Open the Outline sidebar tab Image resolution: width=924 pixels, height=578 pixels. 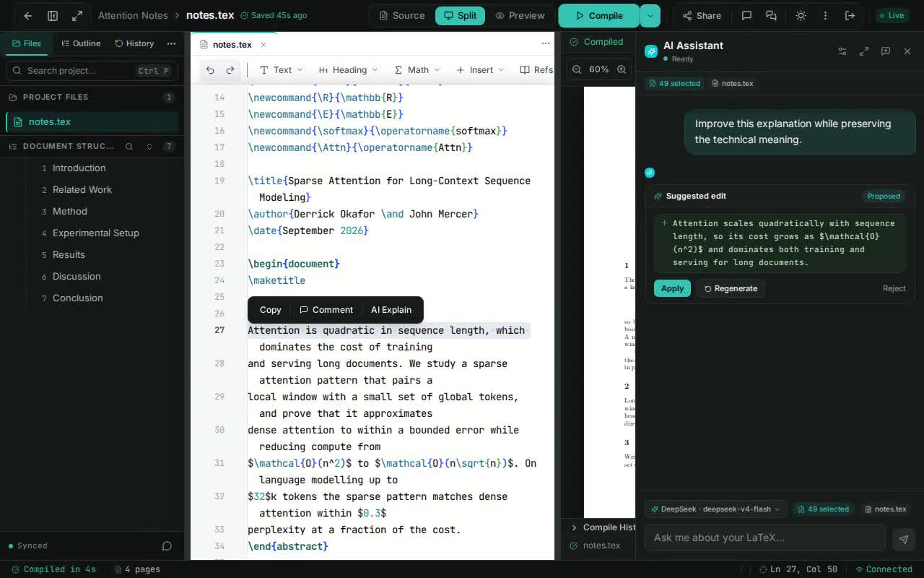click(x=79, y=43)
